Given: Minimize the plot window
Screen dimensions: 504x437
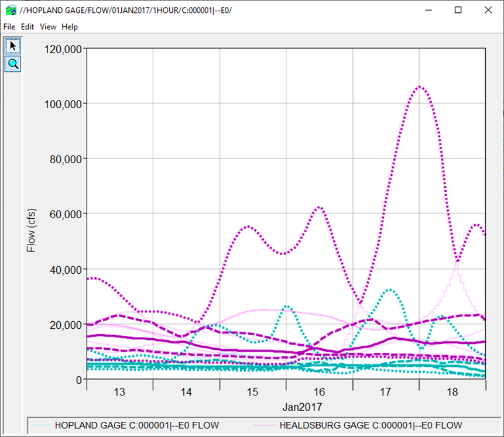Looking at the screenshot, I should click(x=428, y=10).
